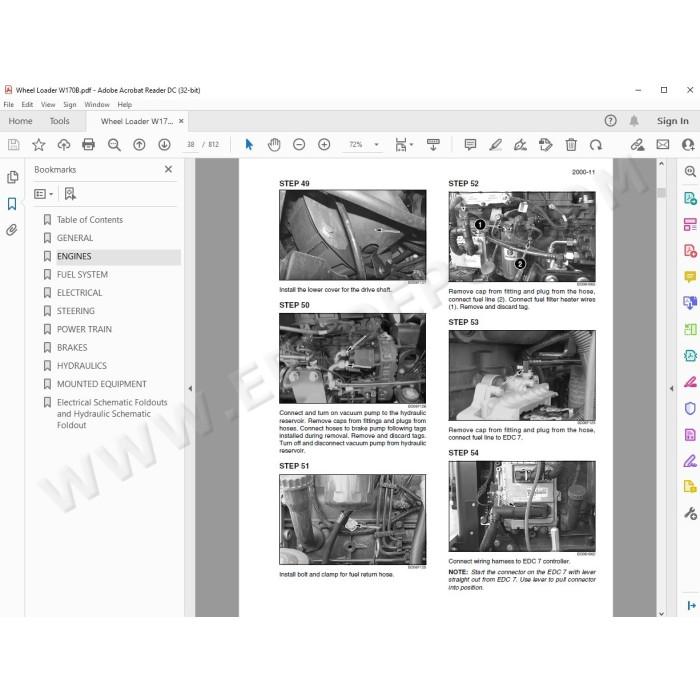This screenshot has width=700, height=700.
Task: Print the document
Action: (88, 145)
